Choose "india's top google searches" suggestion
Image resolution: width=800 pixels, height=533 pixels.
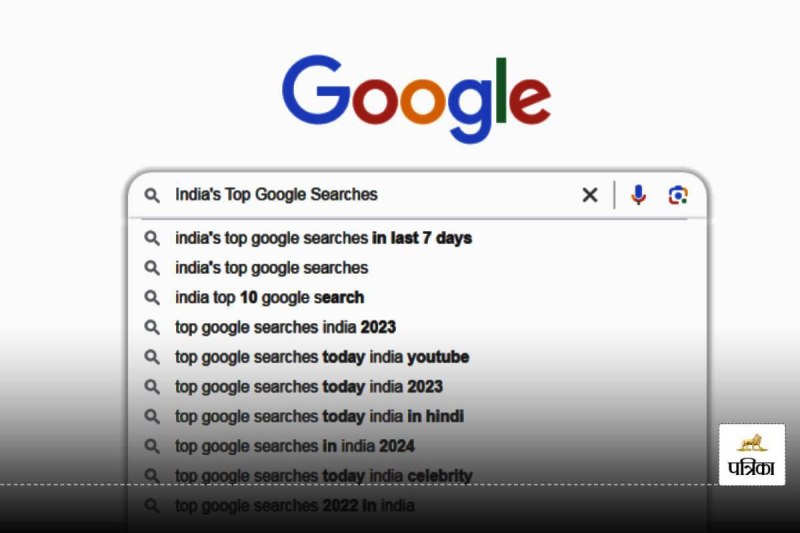(x=271, y=268)
